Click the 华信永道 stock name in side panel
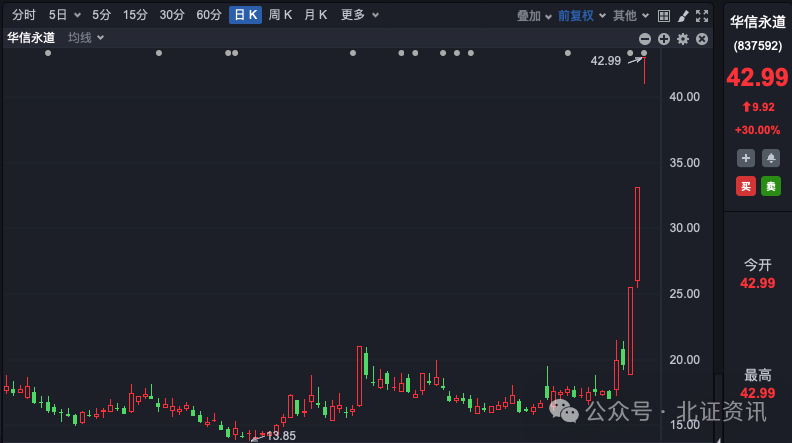Viewport: 792px width, 443px height. [758, 22]
